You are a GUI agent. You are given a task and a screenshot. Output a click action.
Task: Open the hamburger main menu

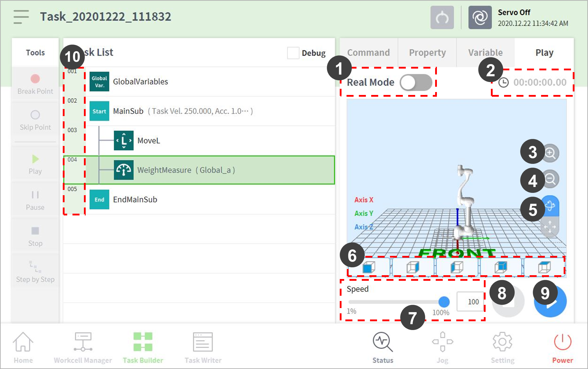click(x=21, y=17)
